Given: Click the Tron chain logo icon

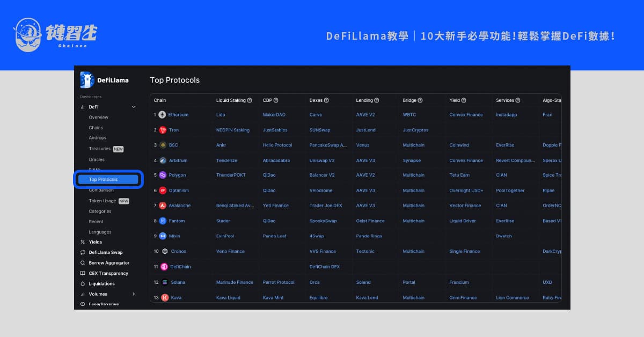Looking at the screenshot, I should point(163,130).
